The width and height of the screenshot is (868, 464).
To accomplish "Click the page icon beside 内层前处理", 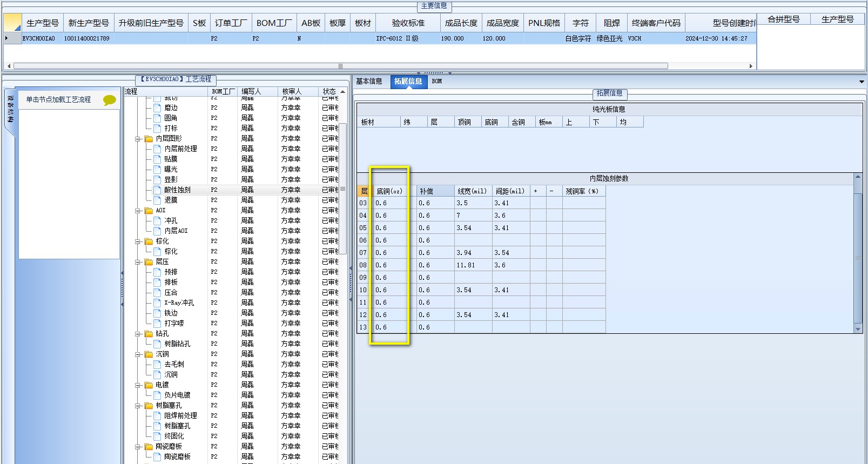I will [157, 149].
